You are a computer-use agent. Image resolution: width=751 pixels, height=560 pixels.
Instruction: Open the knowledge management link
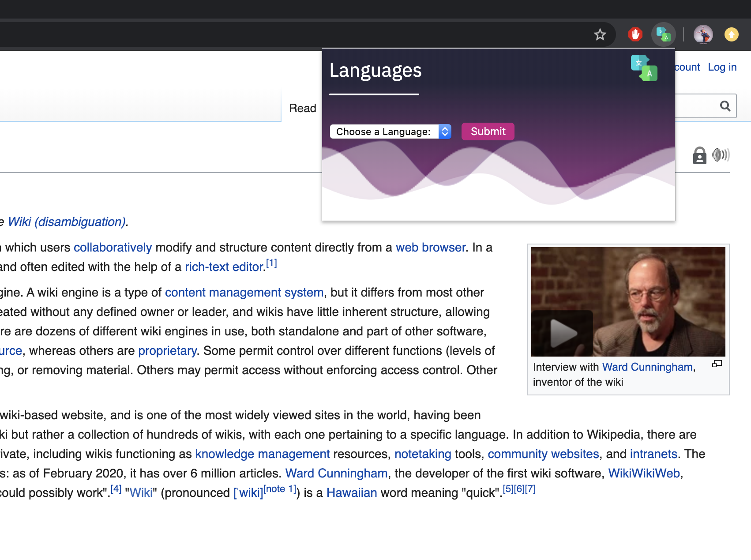263,454
